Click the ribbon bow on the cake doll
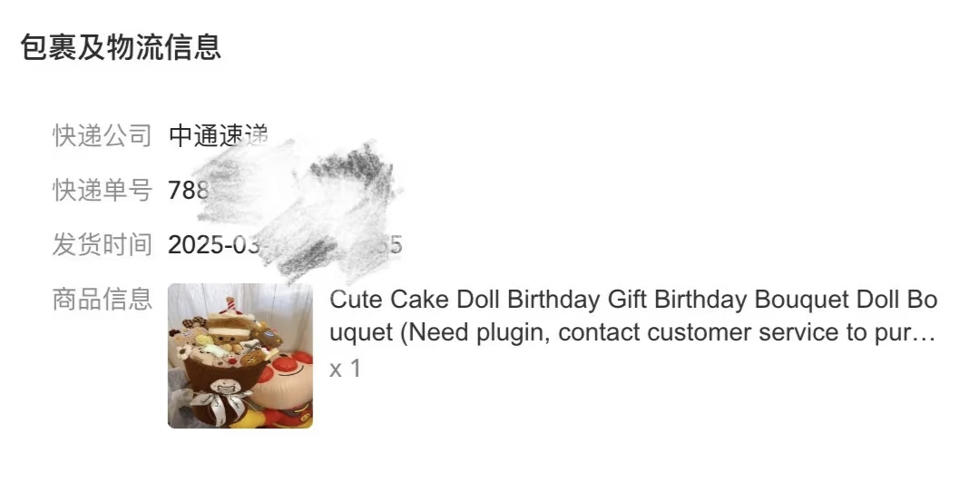 [x=224, y=400]
